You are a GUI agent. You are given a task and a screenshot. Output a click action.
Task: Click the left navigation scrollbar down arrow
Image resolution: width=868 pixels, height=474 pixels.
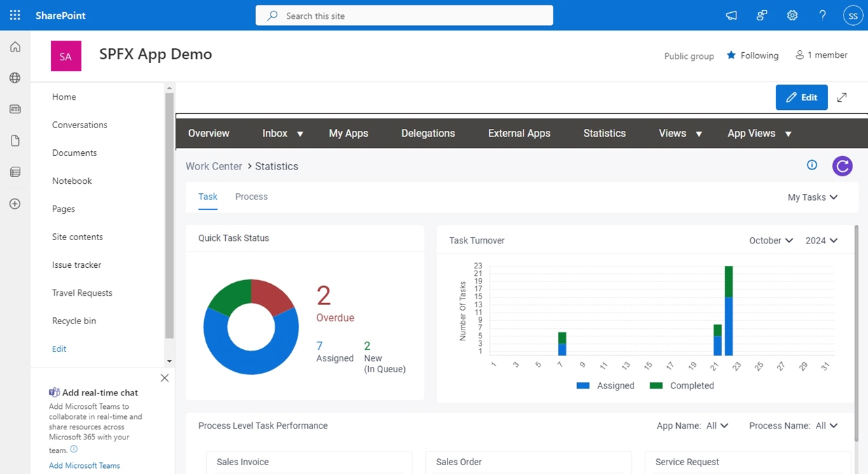point(170,361)
